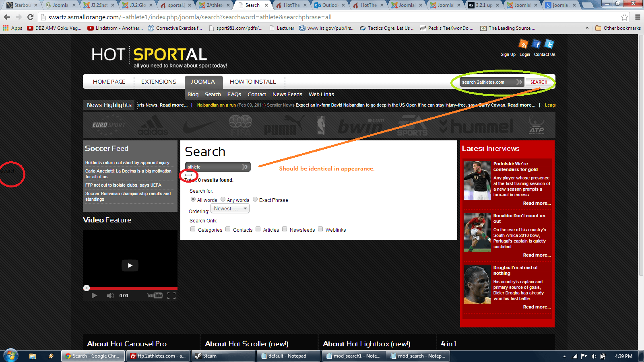Open FileZilla ftp.2athletes.com taskbar item
Screen dimensions: 644x362
(x=158, y=356)
